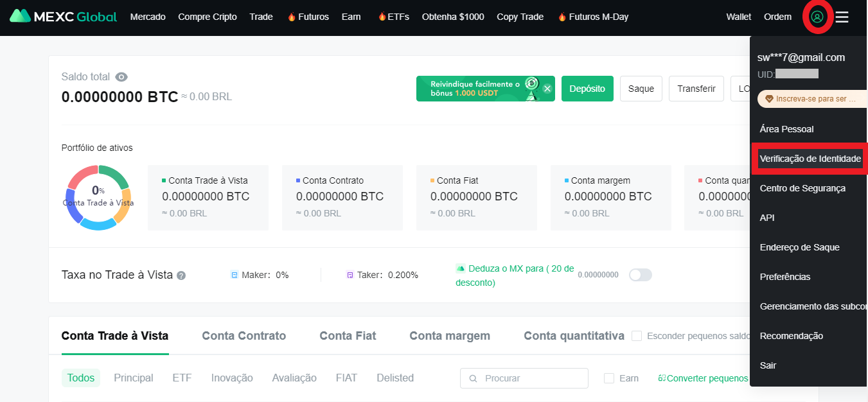
Task: Select Verificação de Identidade menu item
Action: tap(810, 159)
